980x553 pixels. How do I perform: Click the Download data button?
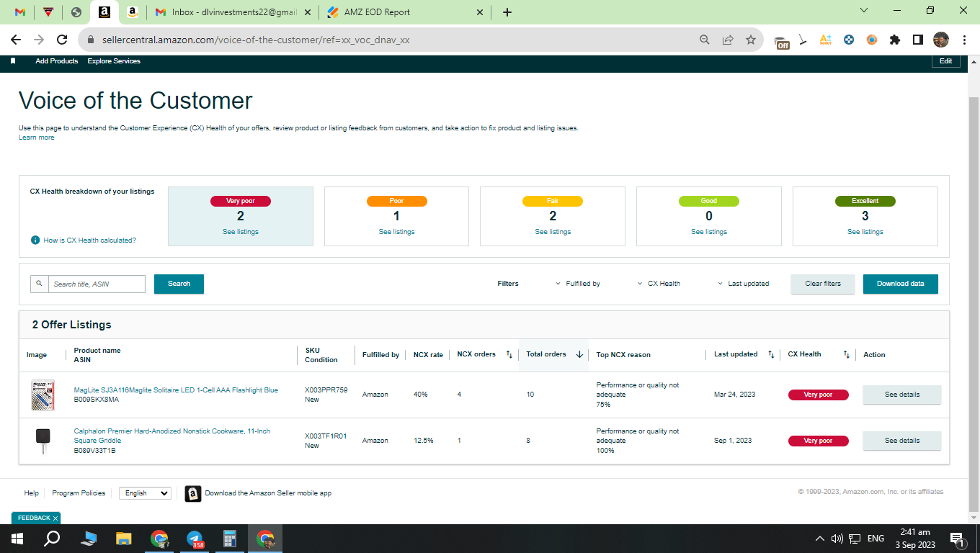pyautogui.click(x=901, y=284)
